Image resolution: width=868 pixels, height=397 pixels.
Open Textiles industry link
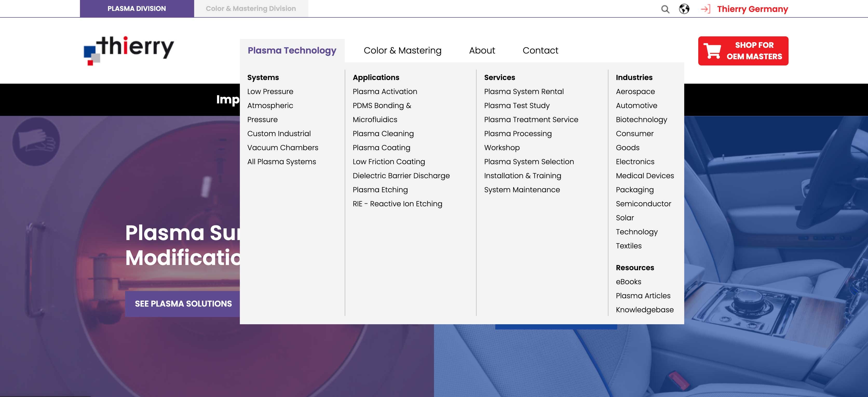[628, 246]
